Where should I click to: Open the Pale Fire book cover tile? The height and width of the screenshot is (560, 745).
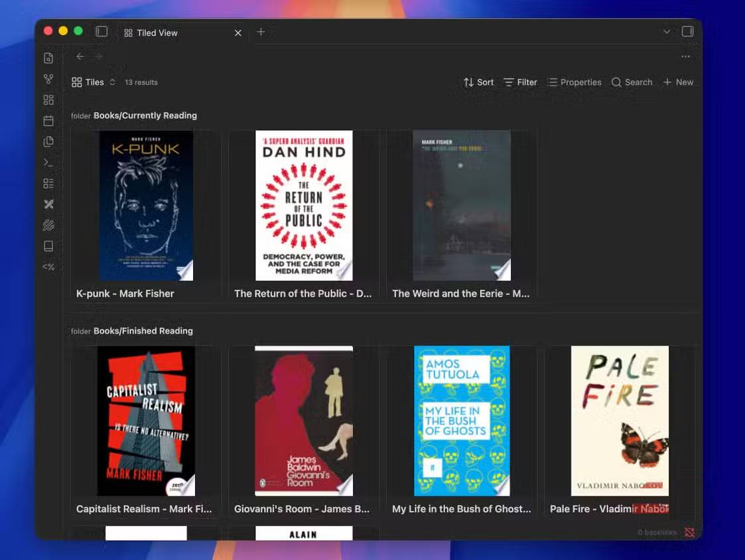(620, 421)
